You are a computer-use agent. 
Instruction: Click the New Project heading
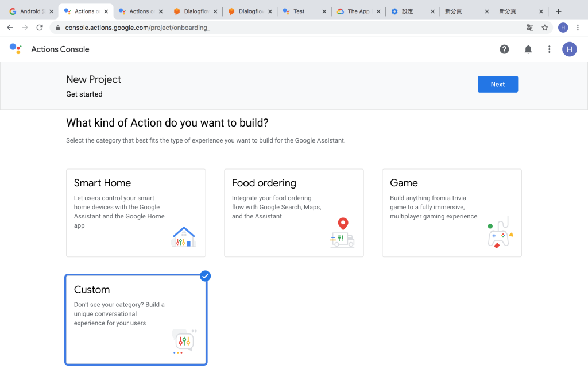click(94, 79)
